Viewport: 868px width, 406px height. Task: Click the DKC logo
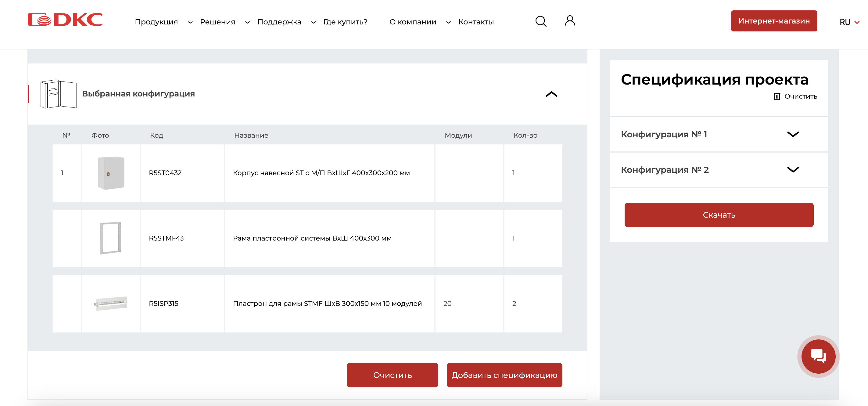pos(65,20)
